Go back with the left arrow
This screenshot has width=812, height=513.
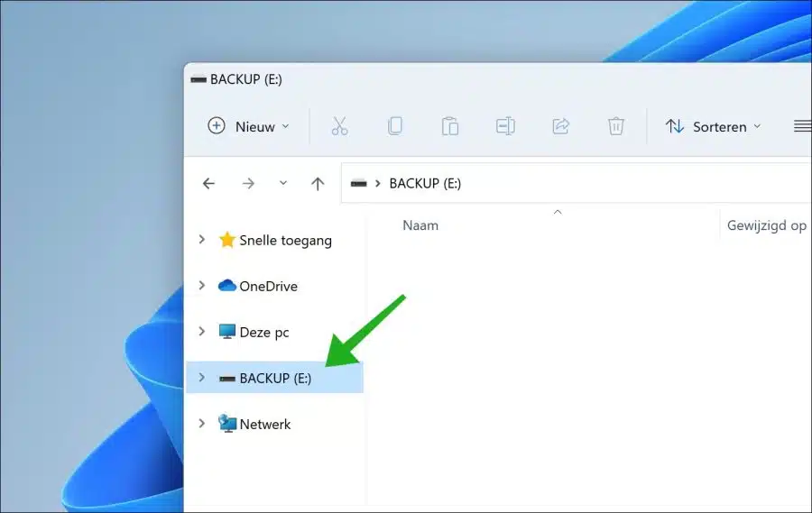click(208, 183)
